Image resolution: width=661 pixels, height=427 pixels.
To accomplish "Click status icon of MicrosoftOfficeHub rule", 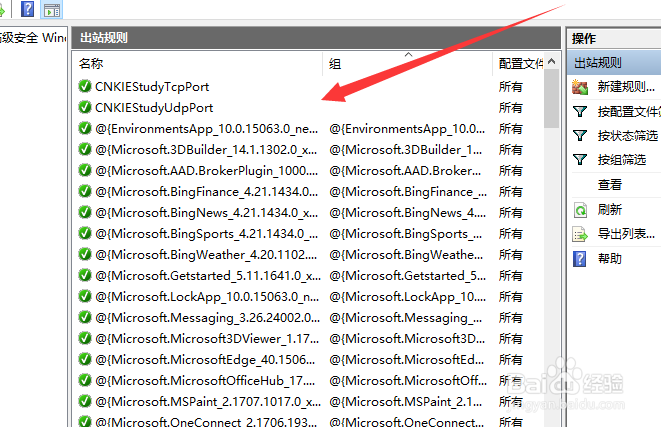I will [x=85, y=381].
